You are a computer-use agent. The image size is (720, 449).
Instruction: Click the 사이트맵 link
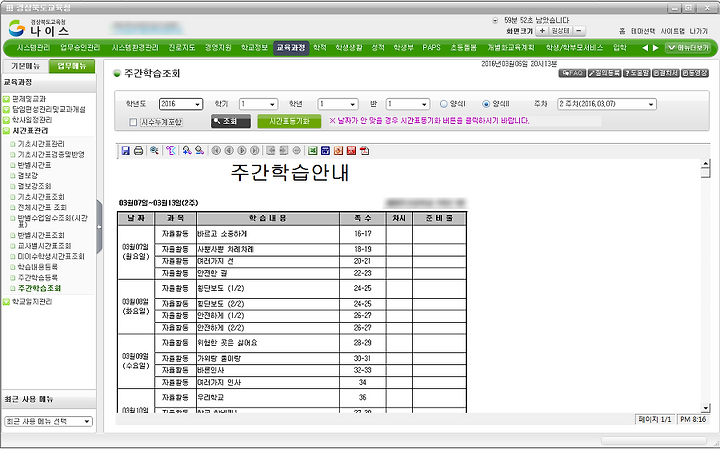point(672,31)
